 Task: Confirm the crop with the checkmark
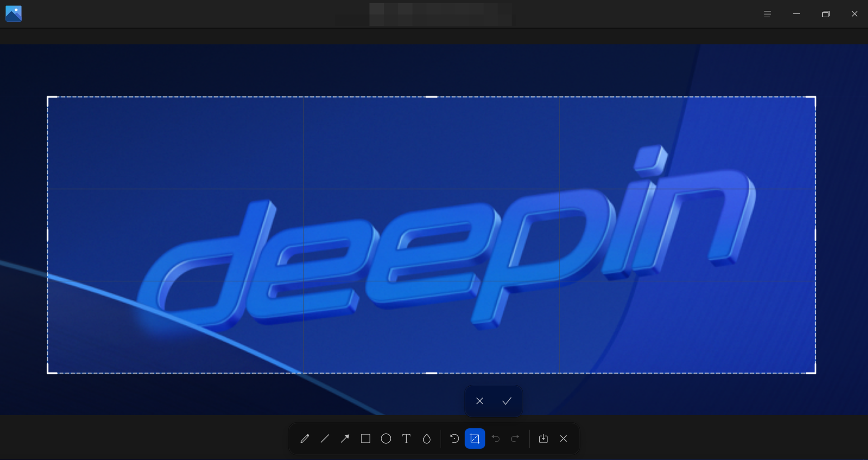click(507, 401)
